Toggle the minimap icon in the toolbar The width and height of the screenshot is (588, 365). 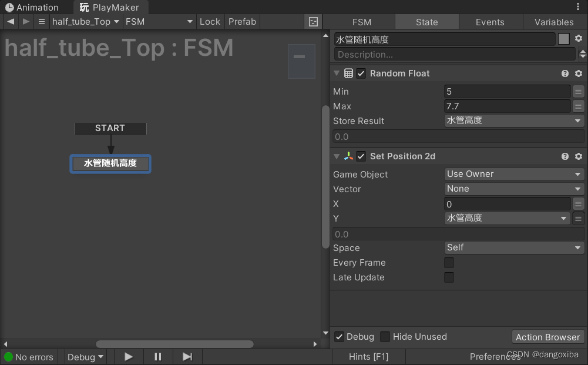click(313, 22)
